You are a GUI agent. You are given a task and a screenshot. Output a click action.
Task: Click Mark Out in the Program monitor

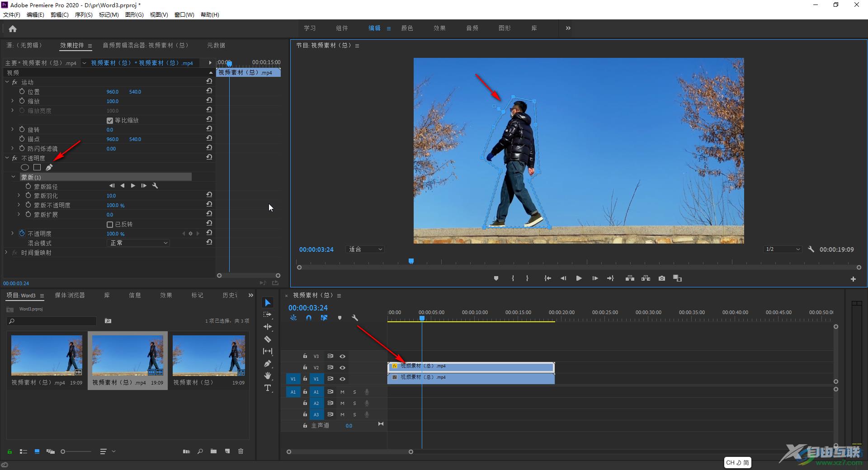(x=527, y=278)
